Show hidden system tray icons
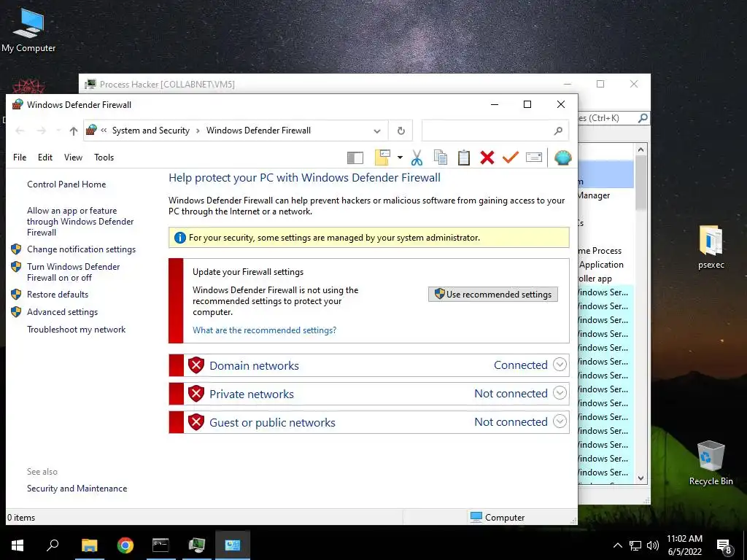Screen dimensions: 747x560 [617, 545]
